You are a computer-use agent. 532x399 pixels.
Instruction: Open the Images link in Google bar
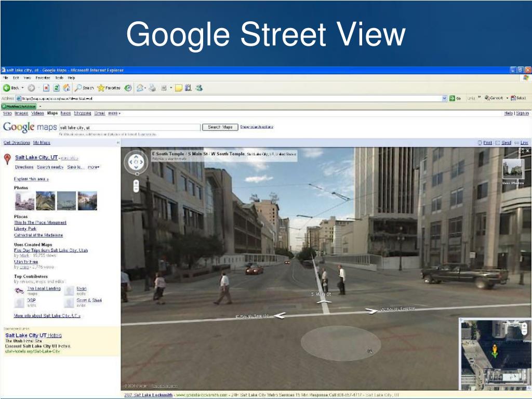[21, 113]
